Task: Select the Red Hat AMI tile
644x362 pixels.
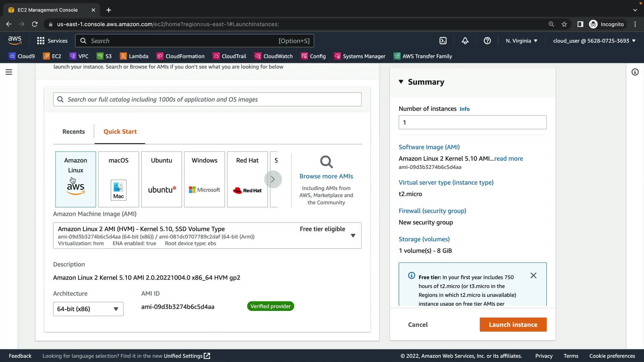Action: click(247, 179)
